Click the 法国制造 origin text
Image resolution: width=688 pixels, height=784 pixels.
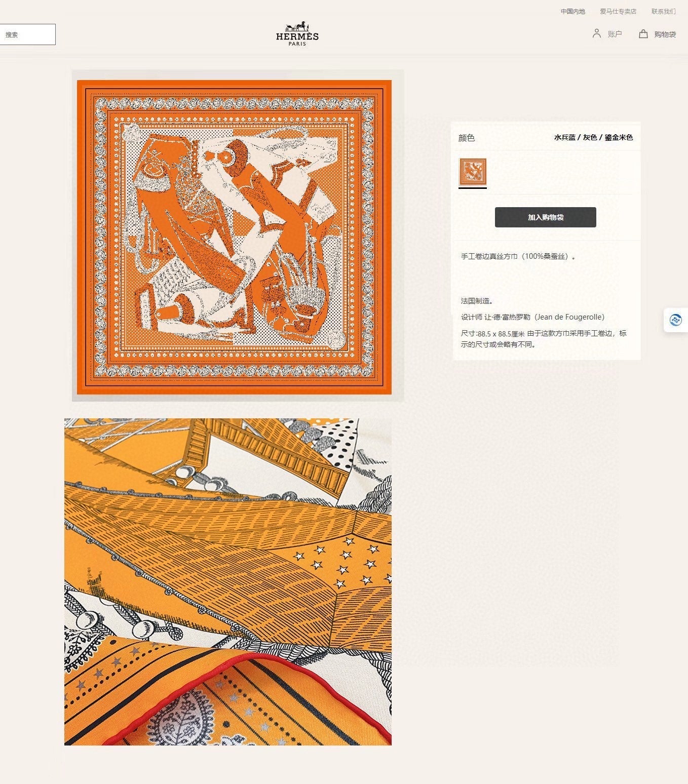(x=477, y=301)
